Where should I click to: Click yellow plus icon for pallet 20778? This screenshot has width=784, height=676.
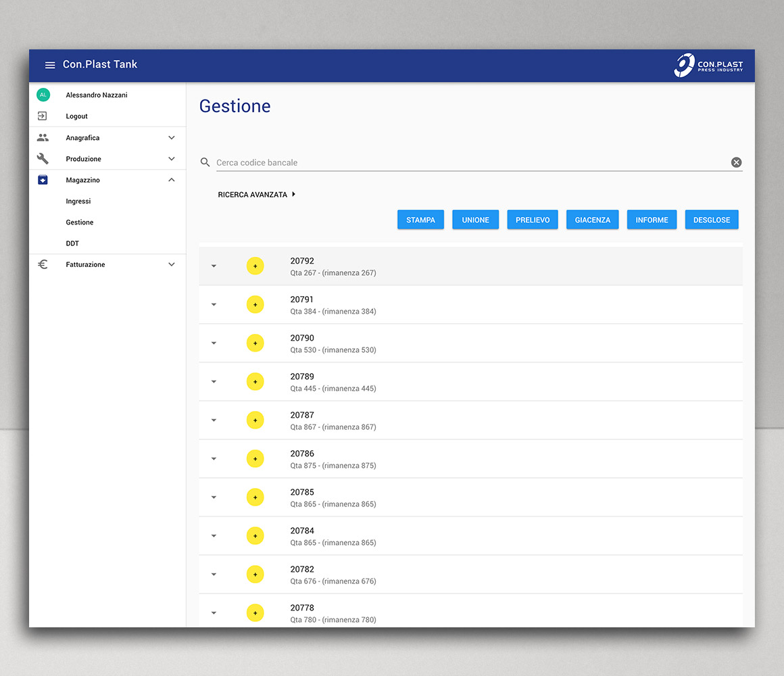pos(255,612)
